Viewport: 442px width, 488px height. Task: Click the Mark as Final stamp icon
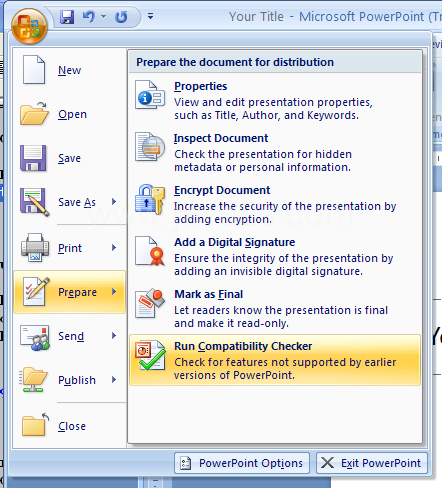(x=150, y=303)
